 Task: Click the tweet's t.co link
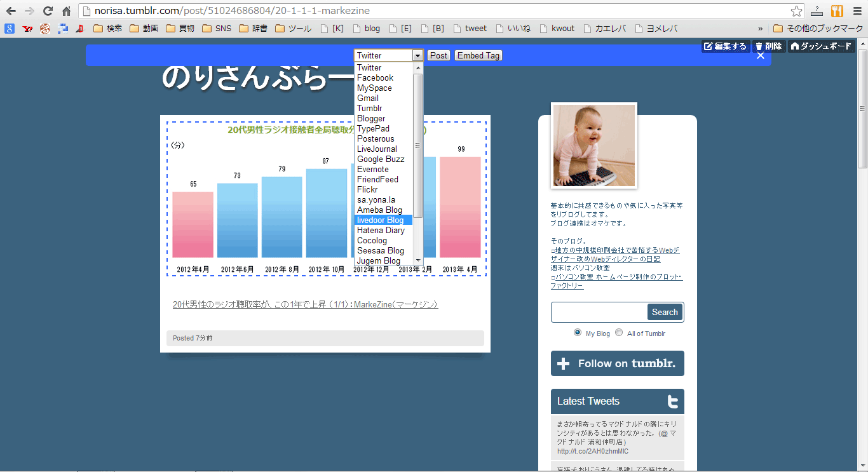593,452
